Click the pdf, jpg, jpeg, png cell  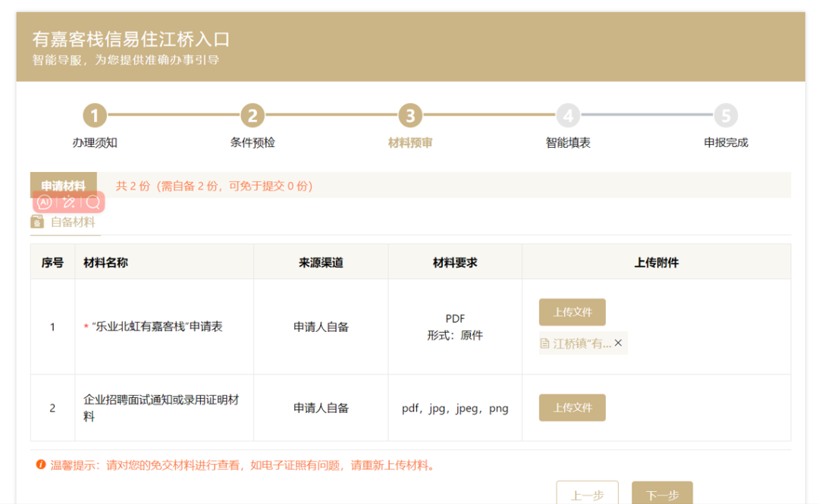pos(455,408)
